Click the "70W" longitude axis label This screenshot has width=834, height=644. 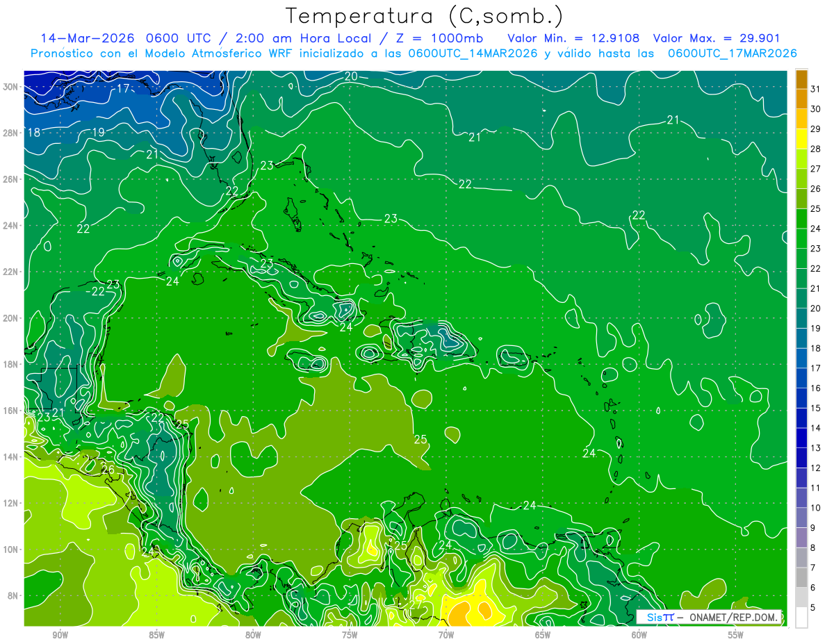(x=446, y=635)
